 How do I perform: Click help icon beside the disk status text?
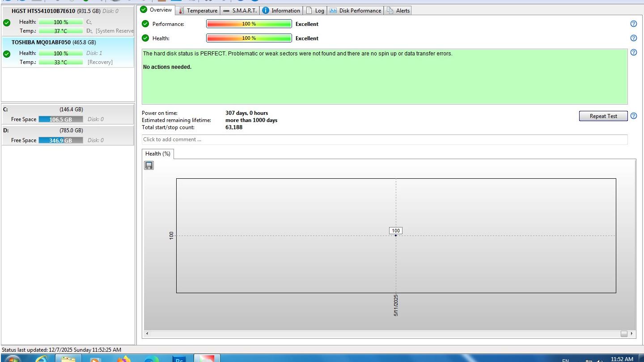pos(633,53)
